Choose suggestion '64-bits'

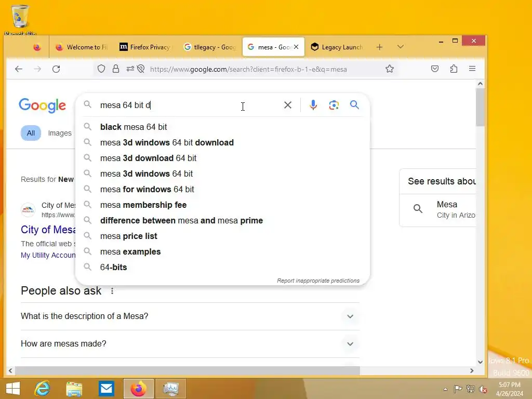coord(222,268)
